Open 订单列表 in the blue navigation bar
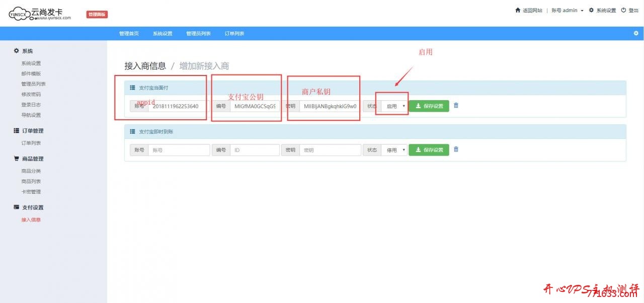 pyautogui.click(x=234, y=34)
